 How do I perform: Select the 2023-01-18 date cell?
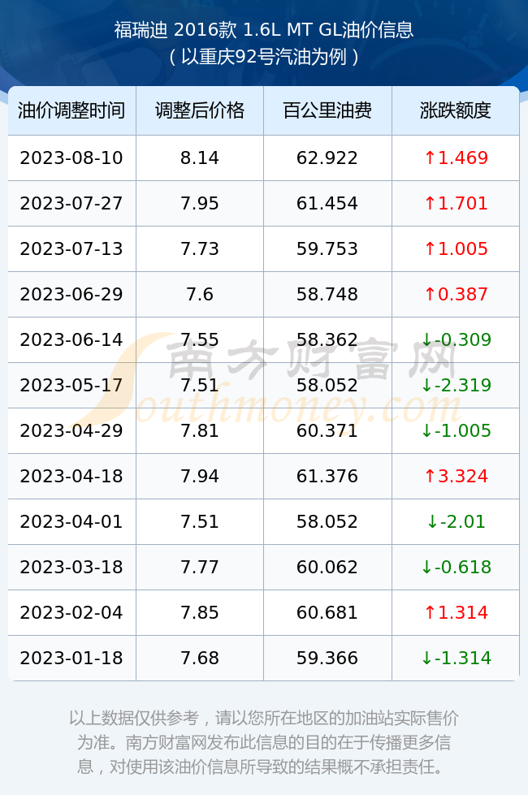tap(71, 659)
